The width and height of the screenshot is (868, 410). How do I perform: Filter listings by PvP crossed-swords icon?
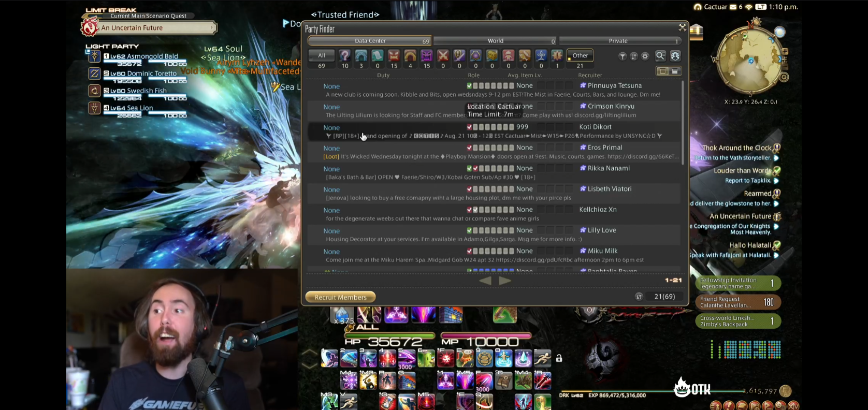point(443,55)
